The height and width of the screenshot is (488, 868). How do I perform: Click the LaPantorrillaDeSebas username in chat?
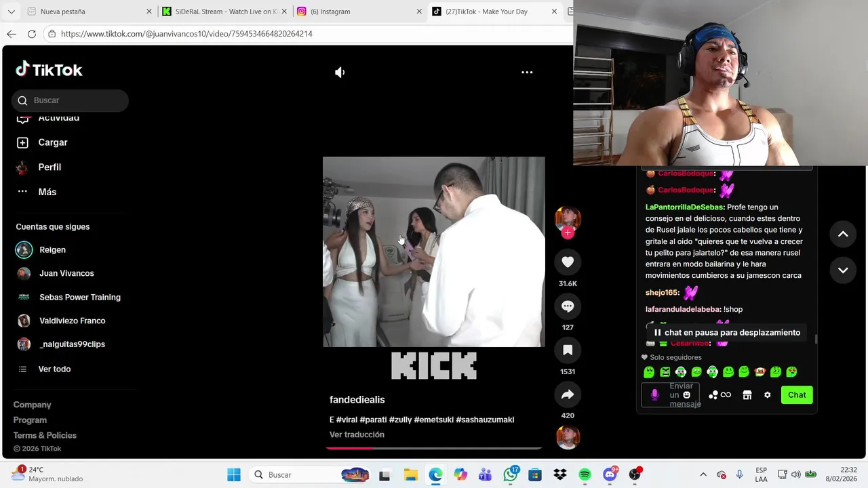click(685, 207)
